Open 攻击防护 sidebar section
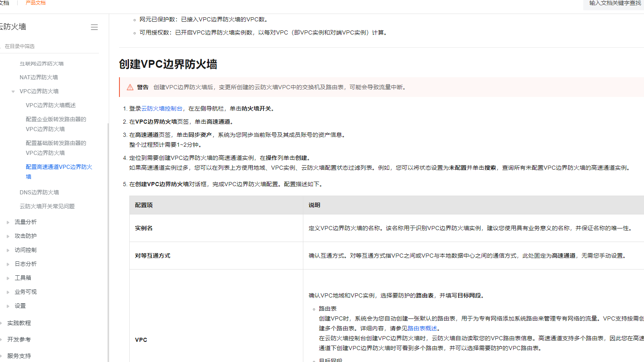644x362 pixels. pyautogui.click(x=25, y=236)
